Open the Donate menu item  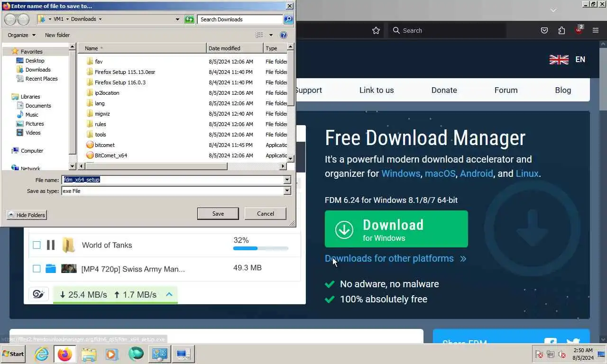[x=444, y=90]
